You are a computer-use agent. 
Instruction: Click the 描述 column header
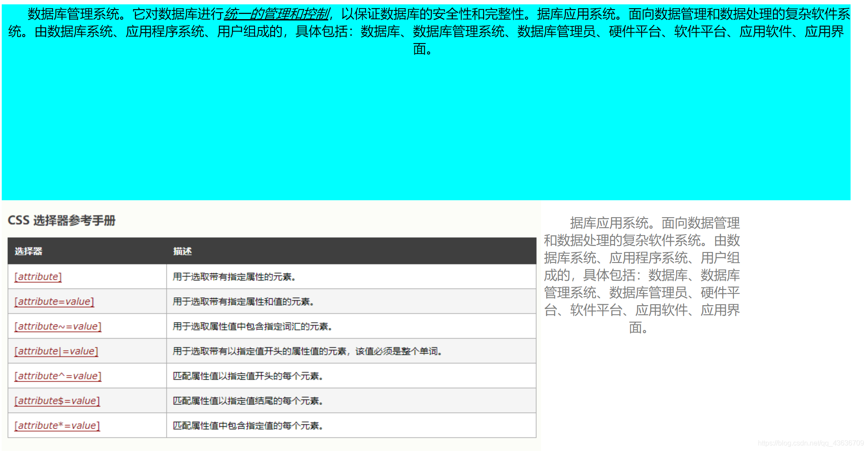tap(182, 251)
